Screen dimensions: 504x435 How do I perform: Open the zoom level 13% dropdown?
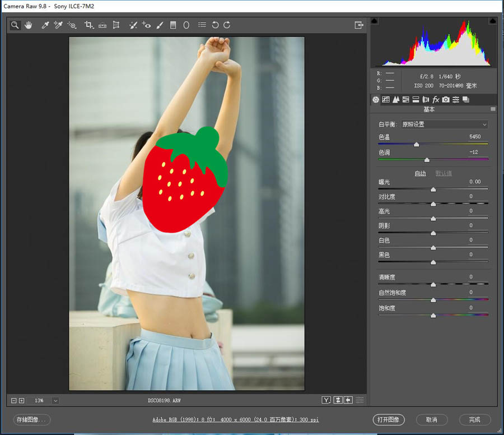coord(55,401)
